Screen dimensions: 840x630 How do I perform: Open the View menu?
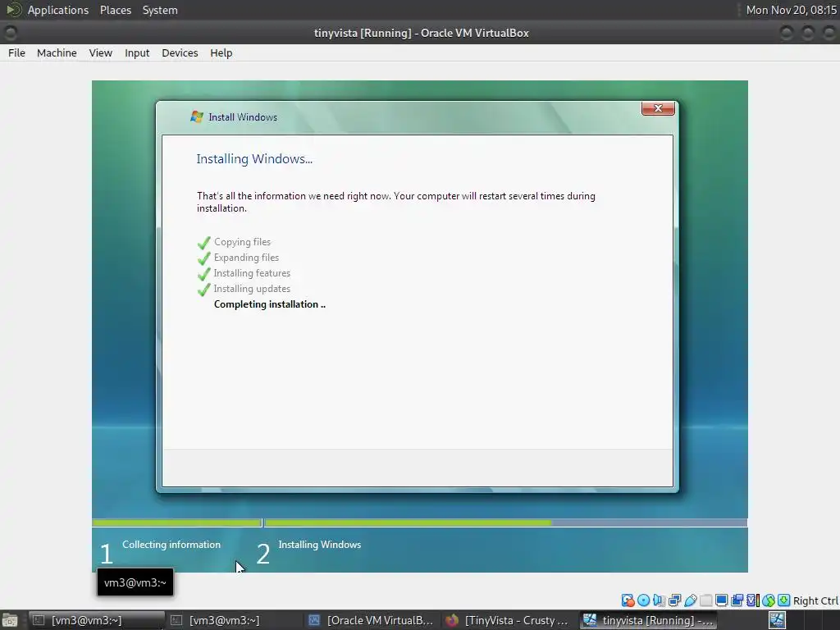tap(101, 53)
